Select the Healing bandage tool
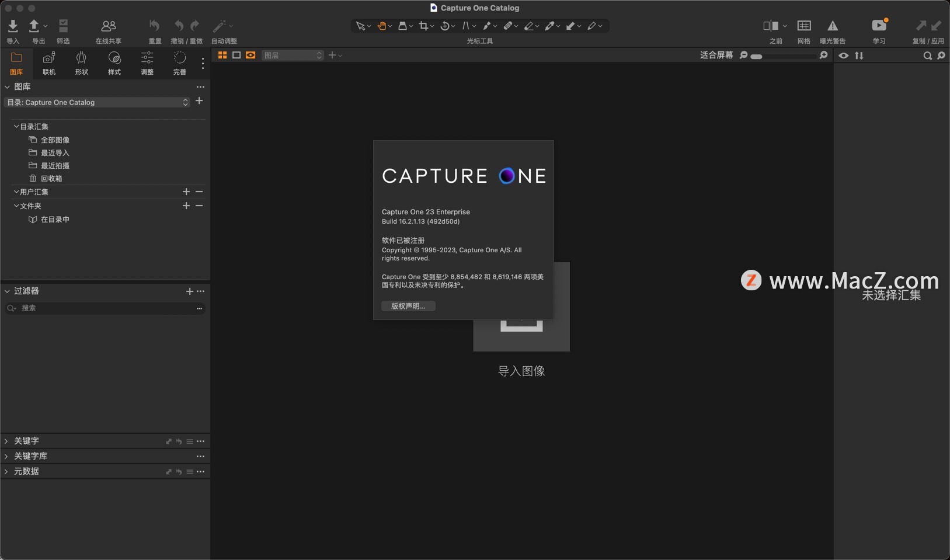Image resolution: width=950 pixels, height=560 pixels. [x=508, y=26]
